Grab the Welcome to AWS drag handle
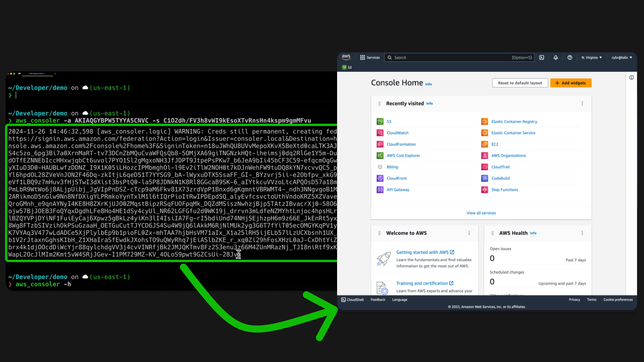This screenshot has width=644, height=362. click(x=379, y=233)
